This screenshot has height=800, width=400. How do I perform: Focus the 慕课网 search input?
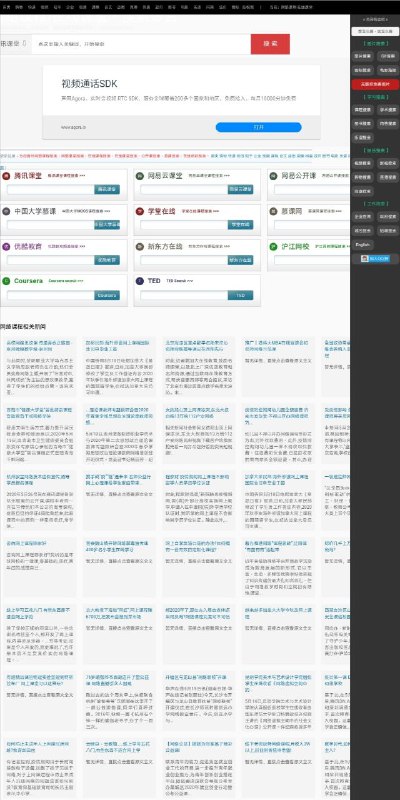tap(312, 224)
